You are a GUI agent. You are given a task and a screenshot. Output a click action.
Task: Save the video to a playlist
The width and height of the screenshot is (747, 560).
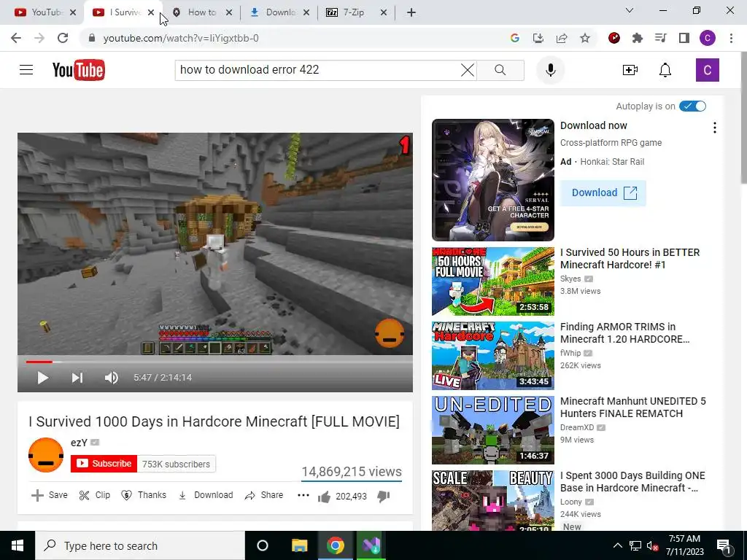[50, 495]
